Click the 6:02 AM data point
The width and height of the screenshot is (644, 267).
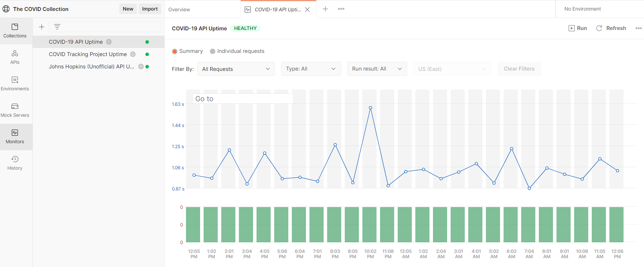click(x=512, y=149)
